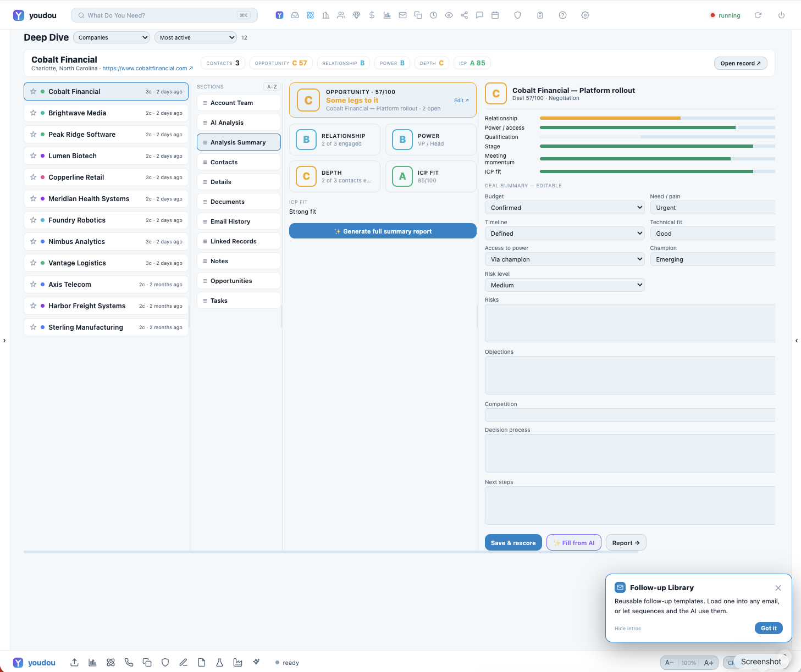Click the Meeting momentum score bar

[658, 159]
